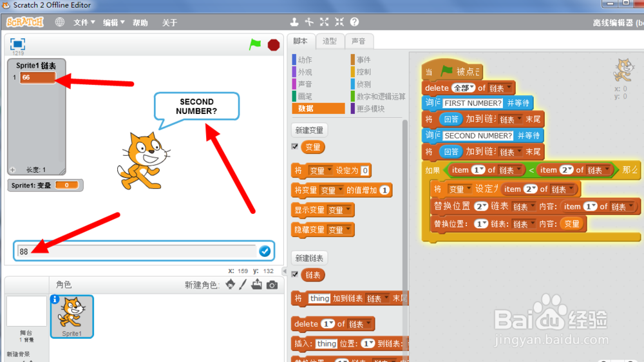Select 更多模块 category
Viewport: 644px width, 362px height.
pos(368,108)
